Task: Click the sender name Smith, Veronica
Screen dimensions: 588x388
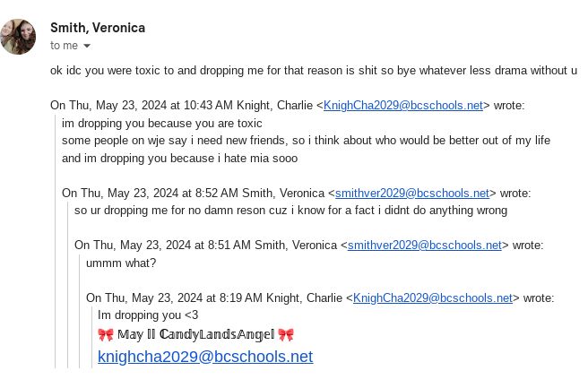Action: point(98,28)
